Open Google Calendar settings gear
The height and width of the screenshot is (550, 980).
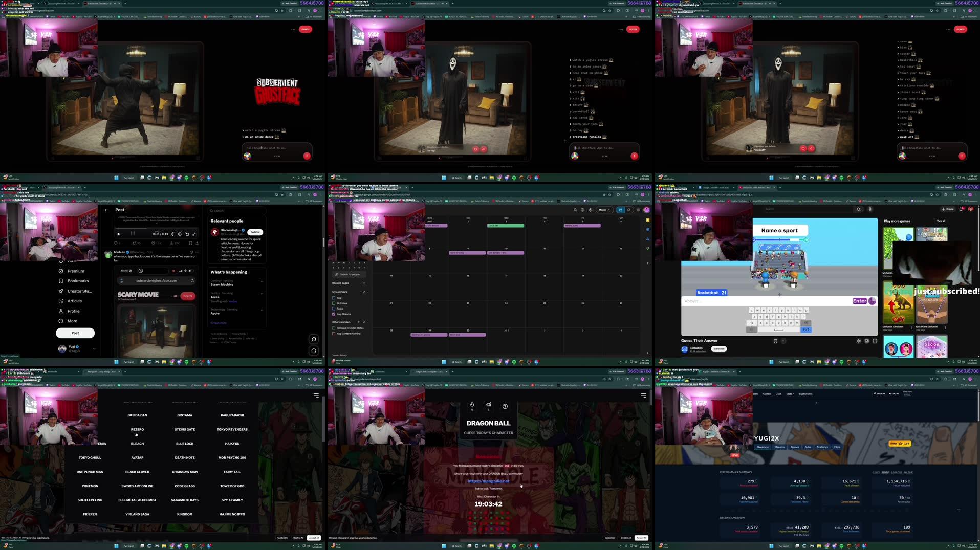point(590,210)
